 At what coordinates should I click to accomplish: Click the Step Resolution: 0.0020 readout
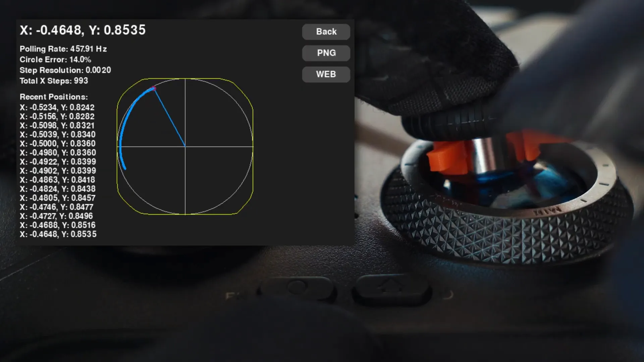click(x=65, y=70)
